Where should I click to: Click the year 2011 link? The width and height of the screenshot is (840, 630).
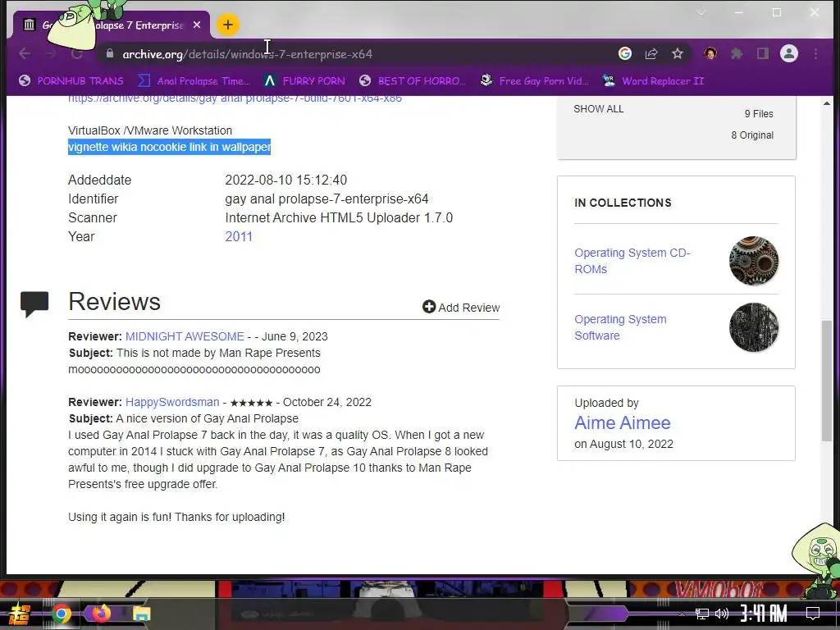[239, 236]
